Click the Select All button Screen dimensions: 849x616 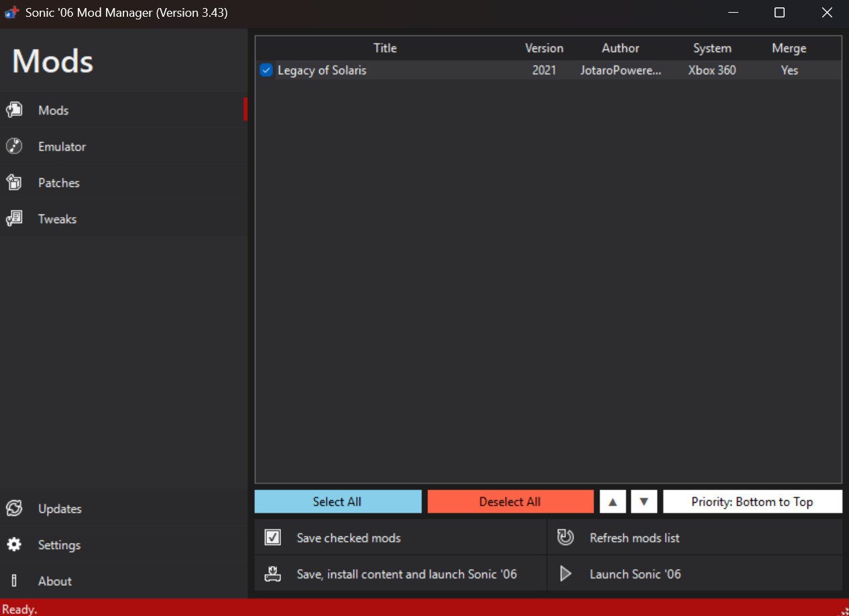click(337, 501)
